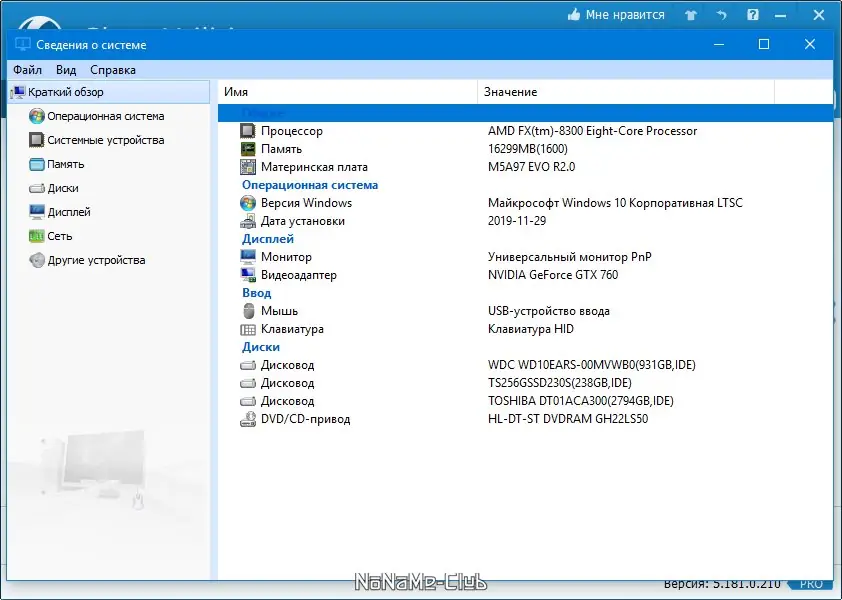Click the Память sidebar icon
Viewport: 842px width, 600px height.
(37, 164)
